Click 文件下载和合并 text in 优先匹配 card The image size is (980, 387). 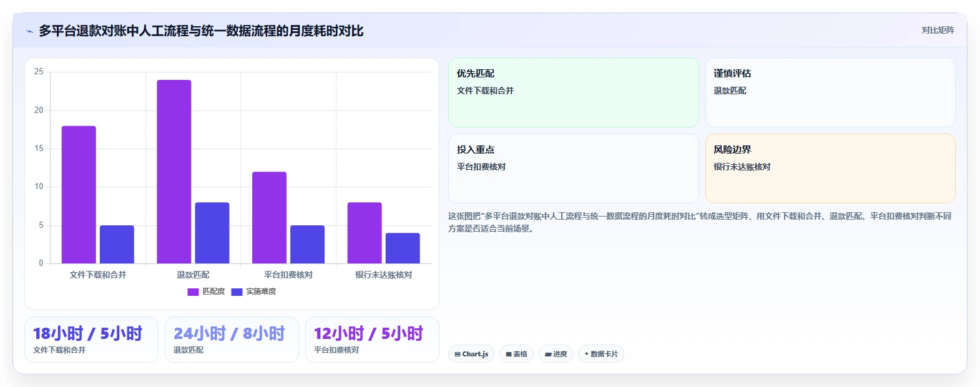pyautogui.click(x=485, y=91)
